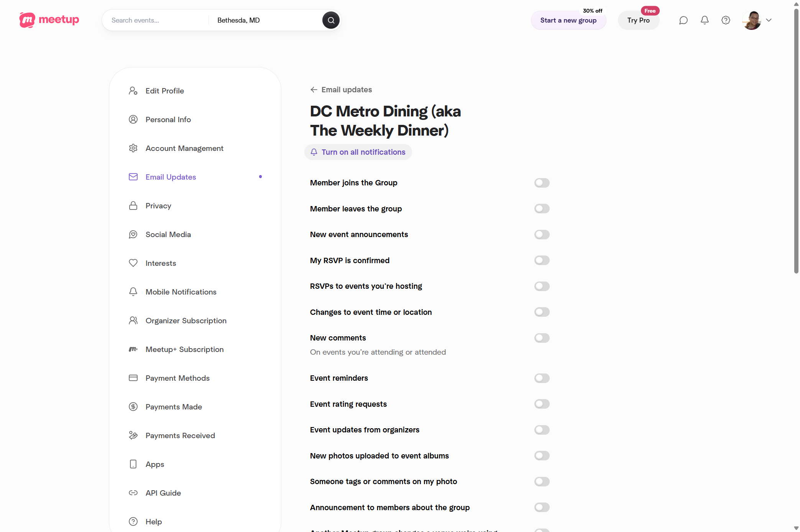Toggle Member joins the Group switch
This screenshot has height=532, width=800.
[x=542, y=183]
